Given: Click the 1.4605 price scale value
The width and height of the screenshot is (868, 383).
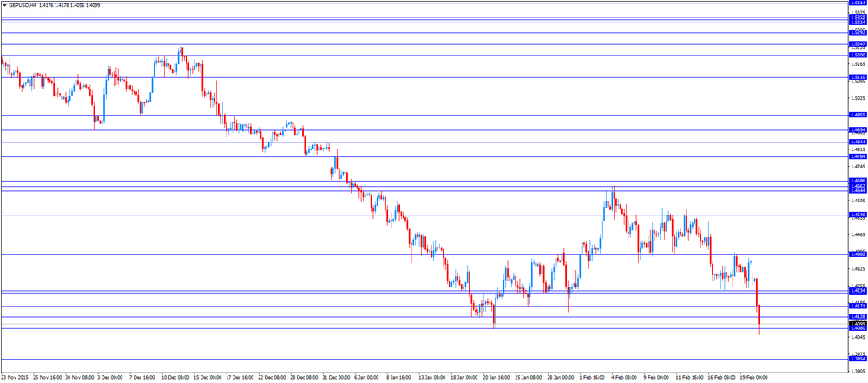Looking at the screenshot, I should 858,200.
